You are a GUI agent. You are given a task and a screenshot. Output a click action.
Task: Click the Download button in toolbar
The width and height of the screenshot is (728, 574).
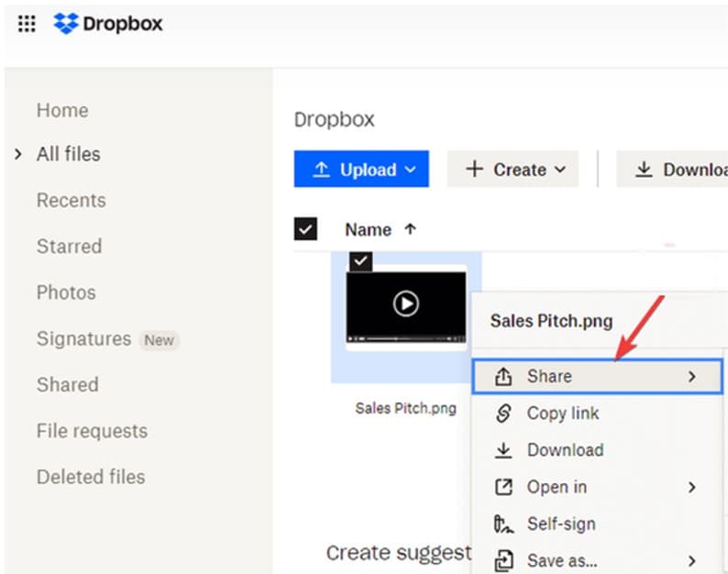[x=674, y=170]
